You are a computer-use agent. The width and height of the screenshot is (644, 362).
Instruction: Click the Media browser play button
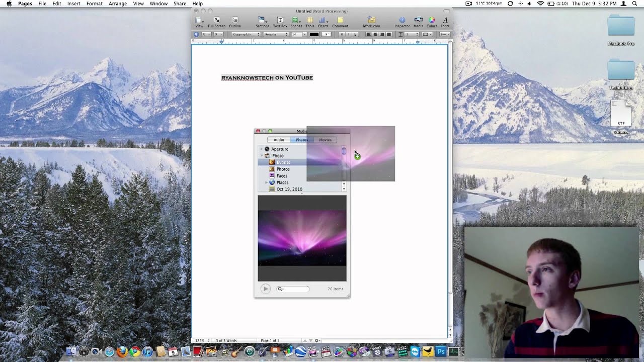pyautogui.click(x=266, y=289)
